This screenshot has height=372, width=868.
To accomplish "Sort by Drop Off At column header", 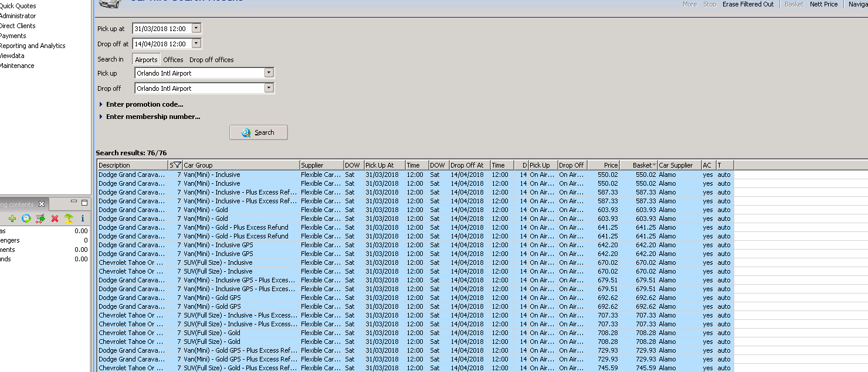I will [469, 165].
